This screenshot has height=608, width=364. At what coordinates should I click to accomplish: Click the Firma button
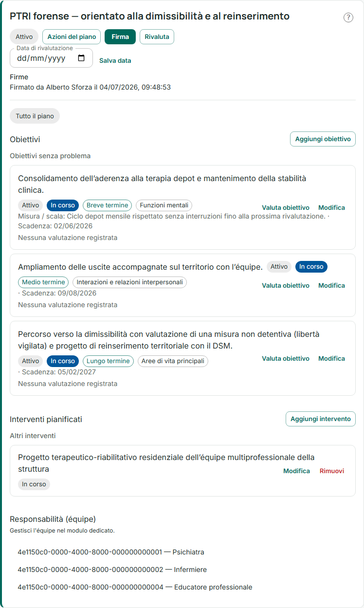pos(120,37)
